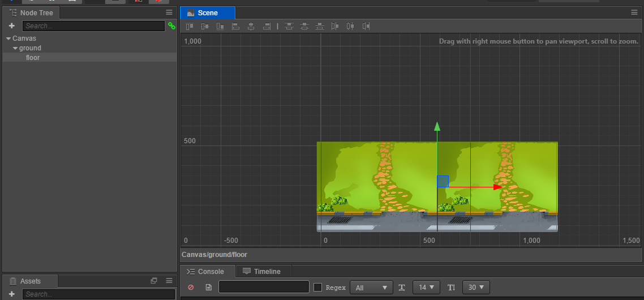Open the Assets panel tab
This screenshot has width=644, height=300.
pyautogui.click(x=30, y=281)
